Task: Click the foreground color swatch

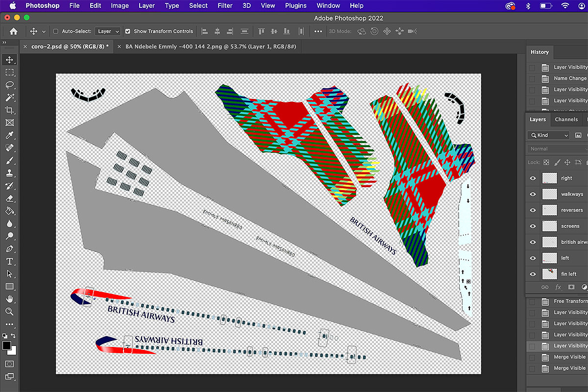Action: coord(6,345)
